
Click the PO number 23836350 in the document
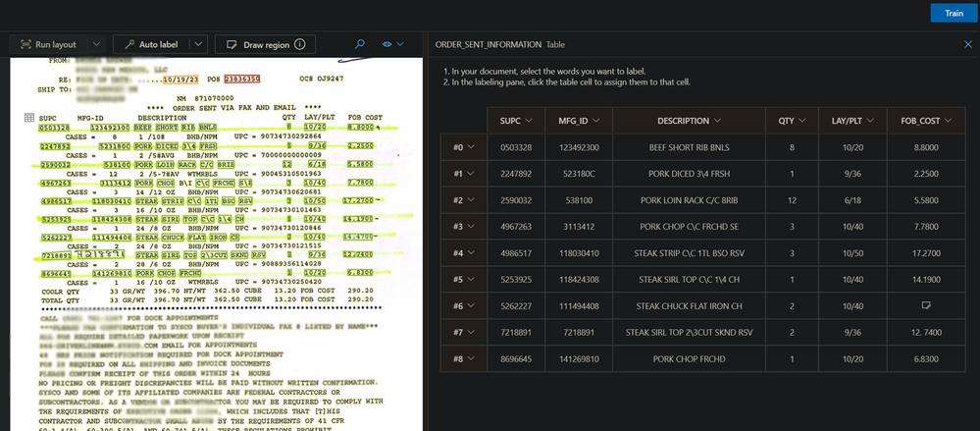tap(242, 77)
